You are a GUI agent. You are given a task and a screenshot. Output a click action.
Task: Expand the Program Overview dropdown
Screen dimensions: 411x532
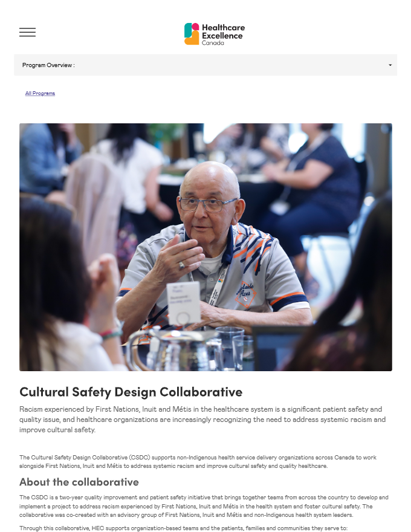pyautogui.click(x=205, y=65)
